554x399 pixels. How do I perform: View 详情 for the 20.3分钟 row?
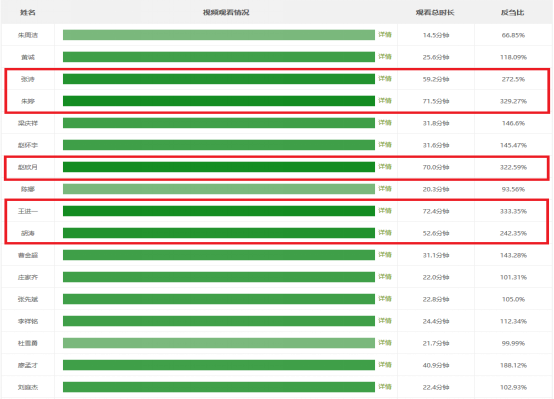(x=385, y=189)
